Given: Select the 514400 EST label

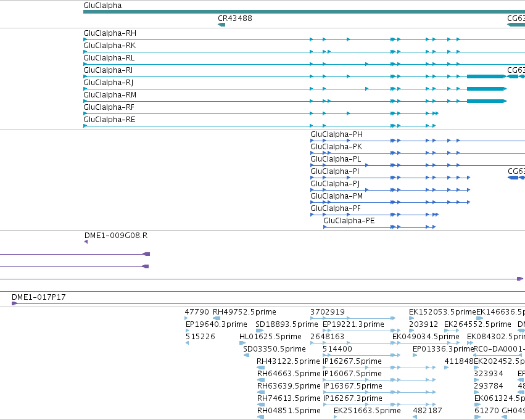Looking at the screenshot, I should pos(337,350).
